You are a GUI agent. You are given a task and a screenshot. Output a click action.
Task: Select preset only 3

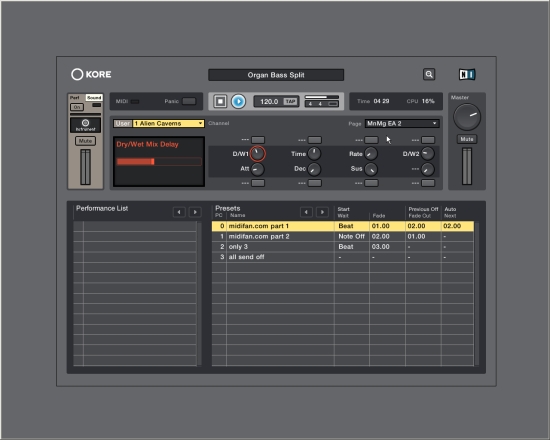(x=343, y=247)
